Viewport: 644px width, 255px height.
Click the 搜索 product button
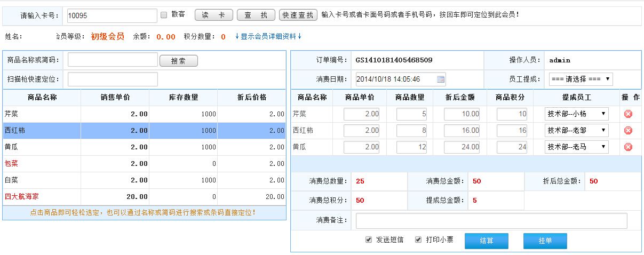[178, 61]
